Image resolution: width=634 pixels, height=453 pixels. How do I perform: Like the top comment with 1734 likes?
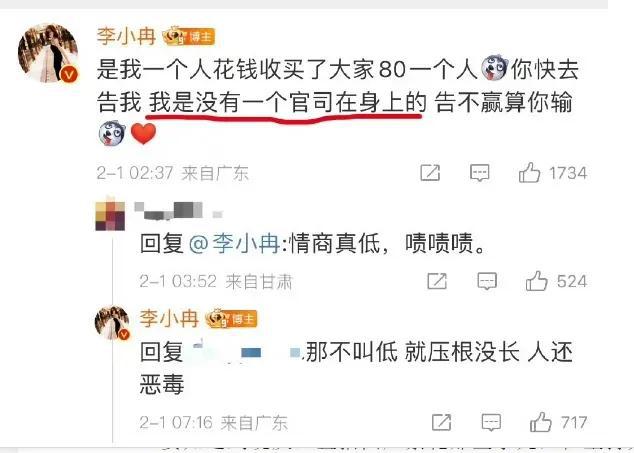pyautogui.click(x=530, y=173)
